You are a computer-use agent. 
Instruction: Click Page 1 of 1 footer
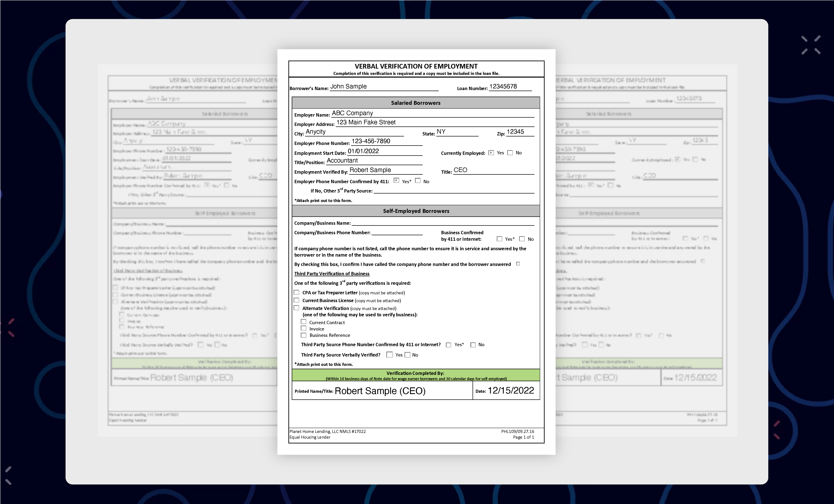click(523, 437)
